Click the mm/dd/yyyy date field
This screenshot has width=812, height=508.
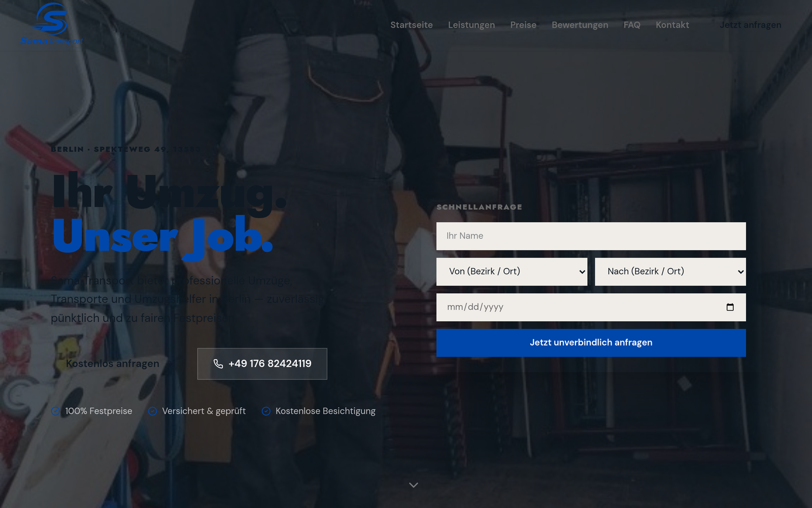point(591,307)
